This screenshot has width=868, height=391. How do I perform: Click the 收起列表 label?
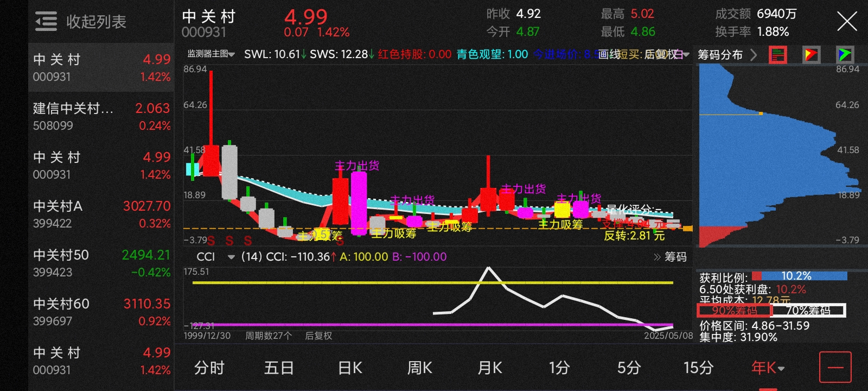pos(96,22)
